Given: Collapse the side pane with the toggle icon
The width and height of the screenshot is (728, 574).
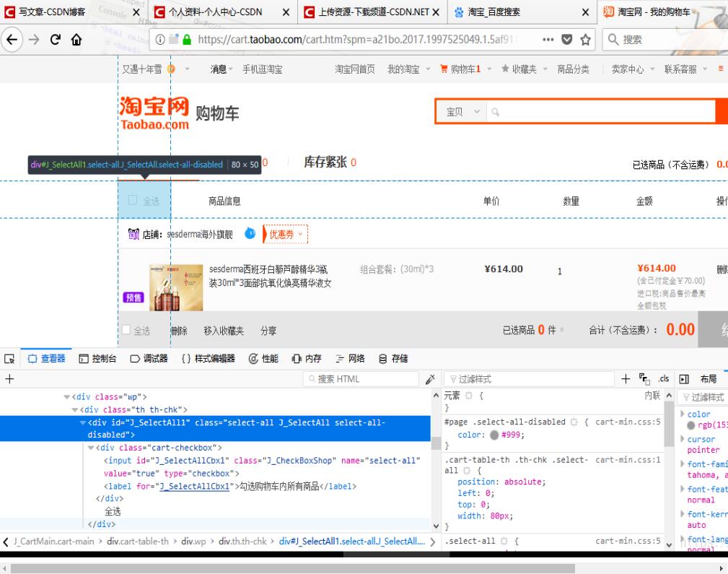Looking at the screenshot, I should [x=684, y=379].
